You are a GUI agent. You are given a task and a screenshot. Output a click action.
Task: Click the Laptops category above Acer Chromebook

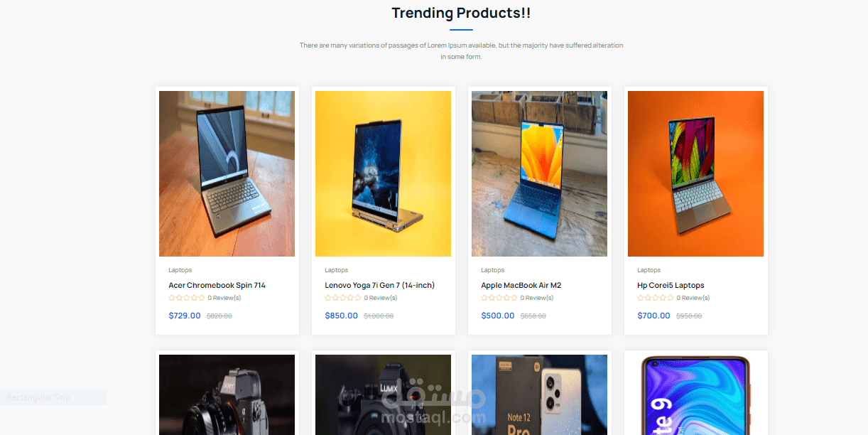point(180,270)
